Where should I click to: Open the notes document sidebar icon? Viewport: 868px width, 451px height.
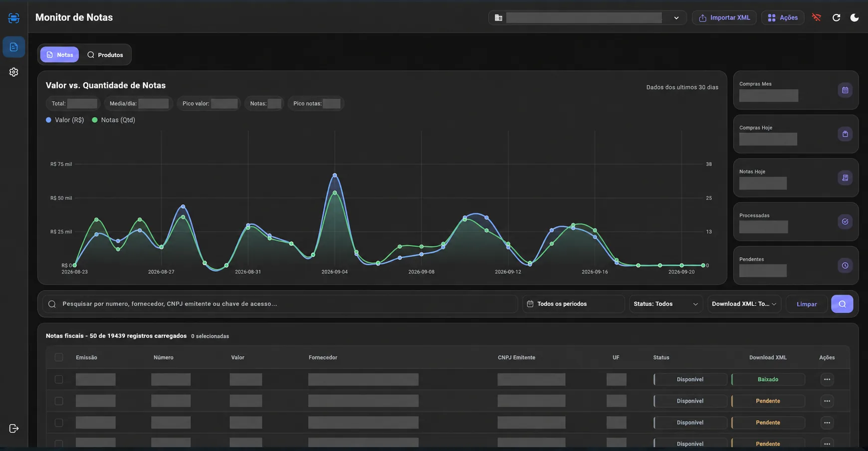coord(13,47)
